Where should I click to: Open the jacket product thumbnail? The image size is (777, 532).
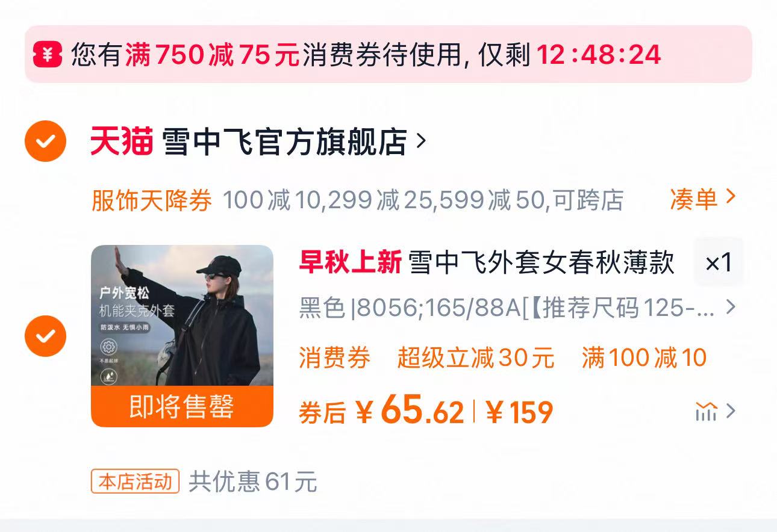(x=182, y=315)
